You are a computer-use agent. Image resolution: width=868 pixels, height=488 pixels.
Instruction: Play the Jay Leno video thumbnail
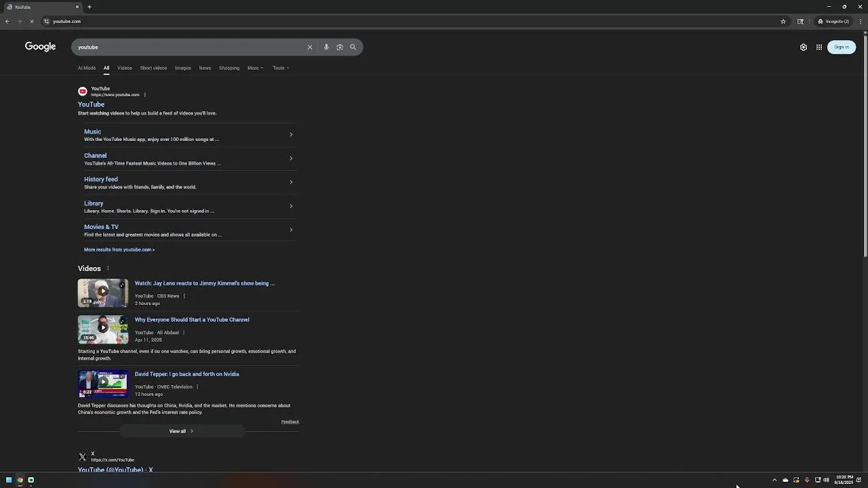[x=103, y=293]
